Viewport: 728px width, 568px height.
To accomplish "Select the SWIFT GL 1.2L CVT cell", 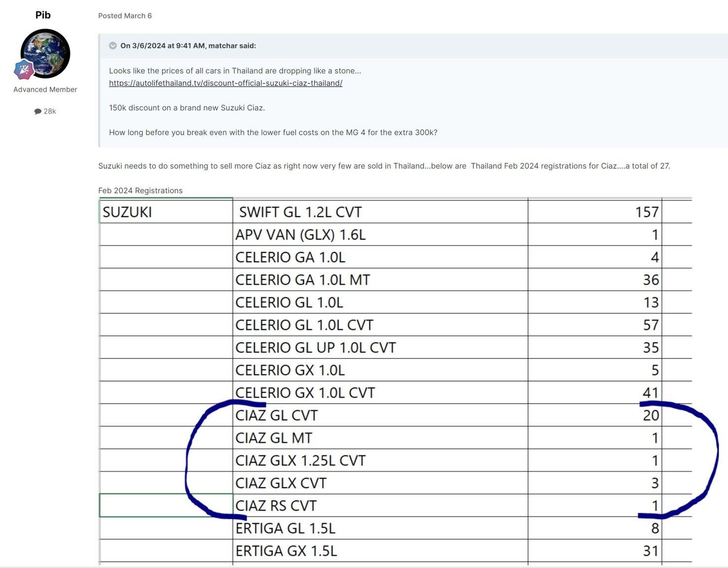I will (x=380, y=212).
